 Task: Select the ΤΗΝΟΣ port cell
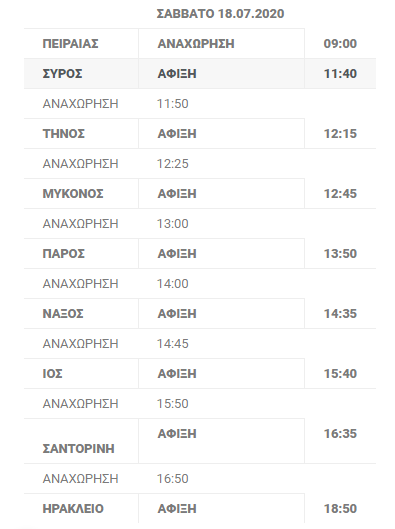click(x=81, y=134)
